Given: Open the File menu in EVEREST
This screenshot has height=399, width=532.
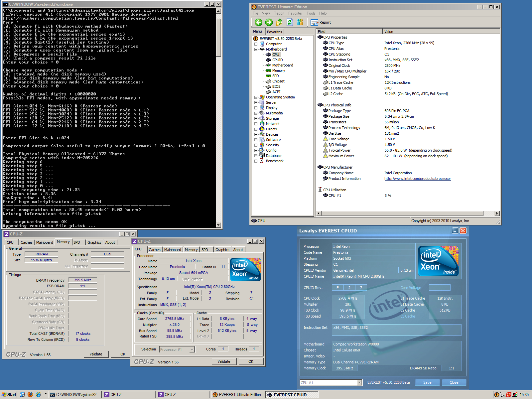Looking at the screenshot, I should coord(255,13).
